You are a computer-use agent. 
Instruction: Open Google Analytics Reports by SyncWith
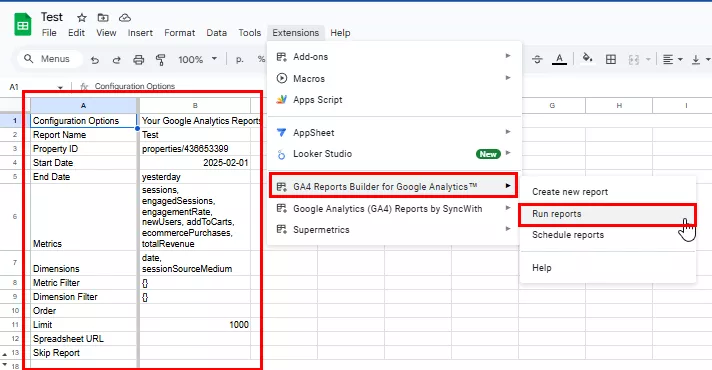[394, 209]
